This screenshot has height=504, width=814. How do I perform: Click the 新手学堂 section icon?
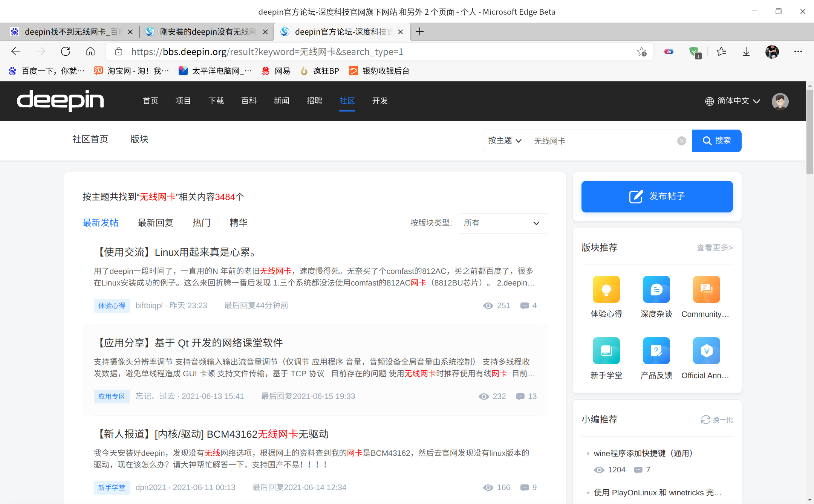[x=606, y=351]
